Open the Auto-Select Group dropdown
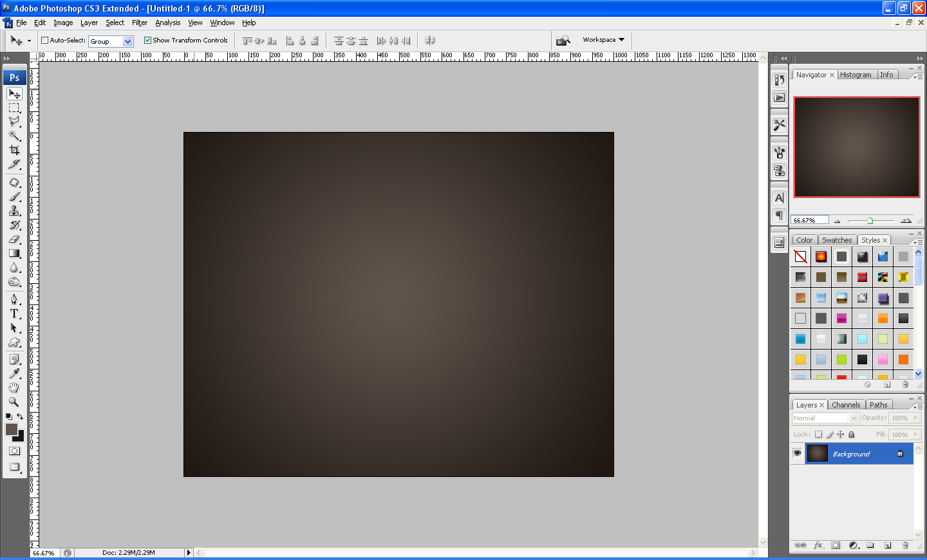927x560 pixels. [x=127, y=41]
